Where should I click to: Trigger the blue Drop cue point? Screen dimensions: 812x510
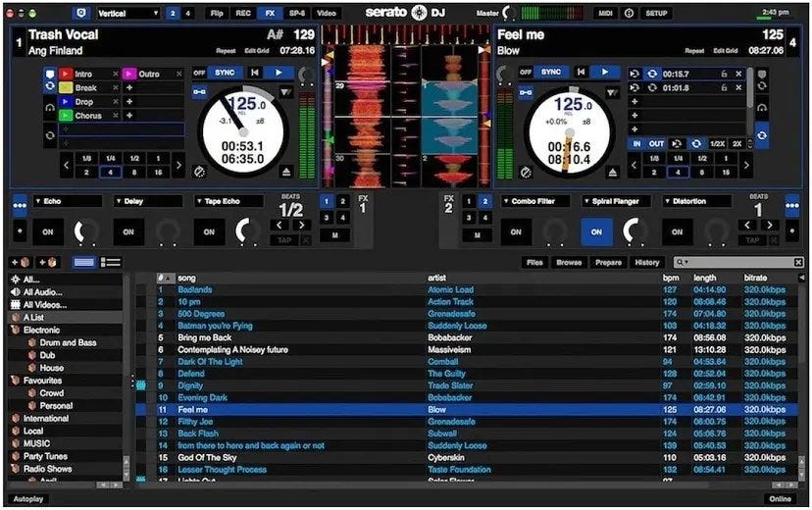tap(66, 102)
